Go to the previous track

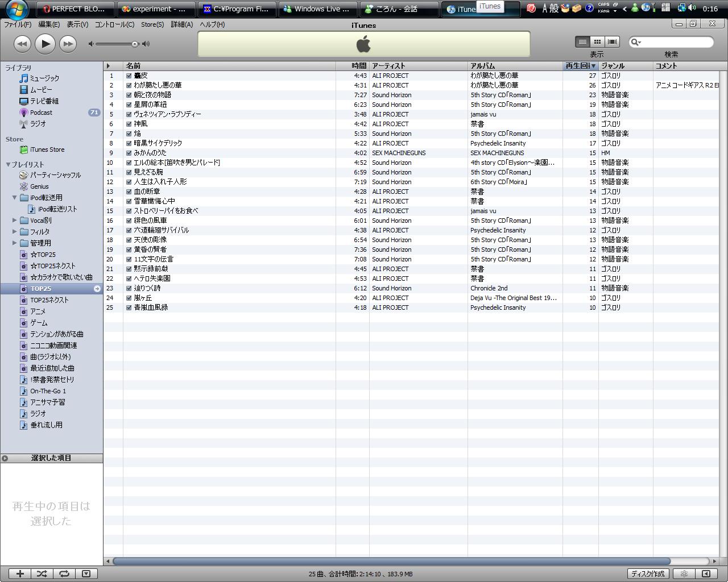click(22, 44)
